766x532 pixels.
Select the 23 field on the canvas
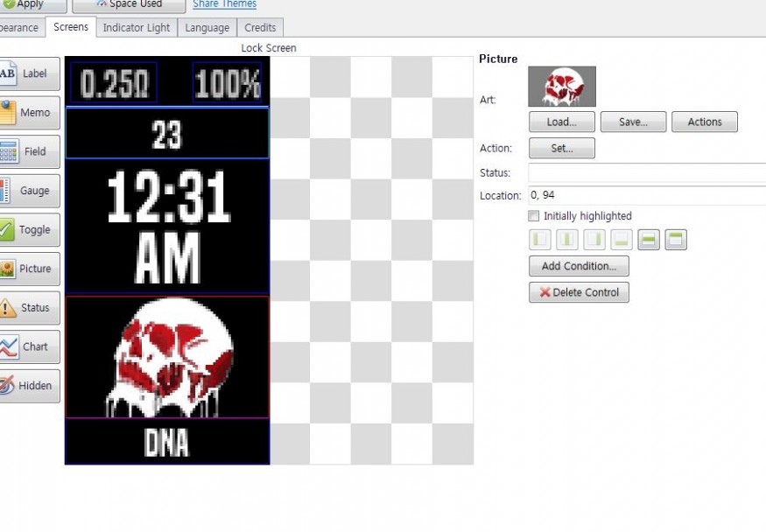167,133
